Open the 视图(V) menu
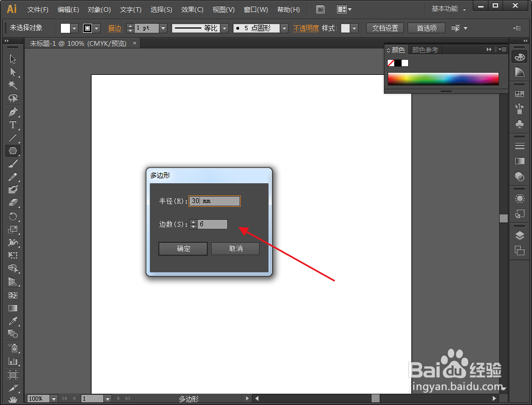The image size is (532, 405). click(x=223, y=10)
